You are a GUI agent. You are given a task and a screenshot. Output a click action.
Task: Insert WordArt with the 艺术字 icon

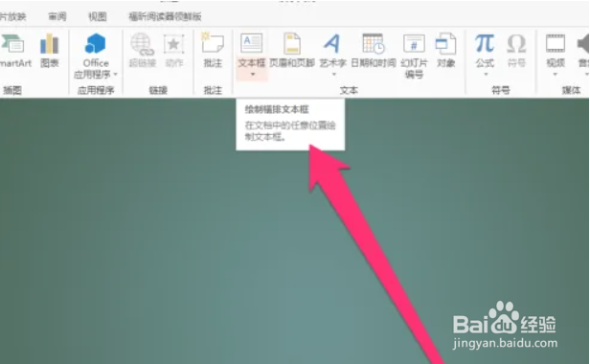coord(332,44)
